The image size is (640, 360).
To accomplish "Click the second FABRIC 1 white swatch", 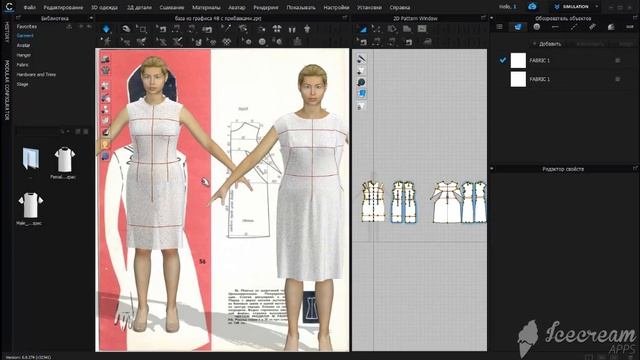I will coord(518,79).
